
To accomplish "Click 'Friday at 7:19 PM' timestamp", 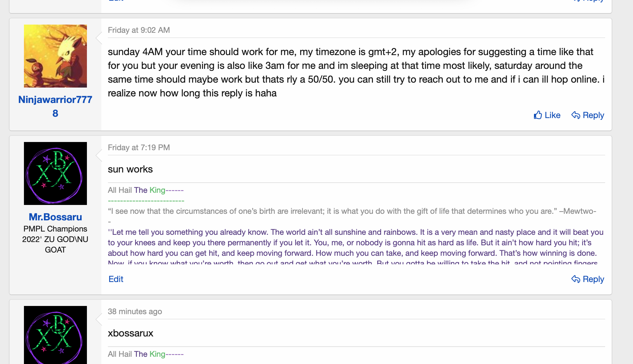I will [x=139, y=148].
